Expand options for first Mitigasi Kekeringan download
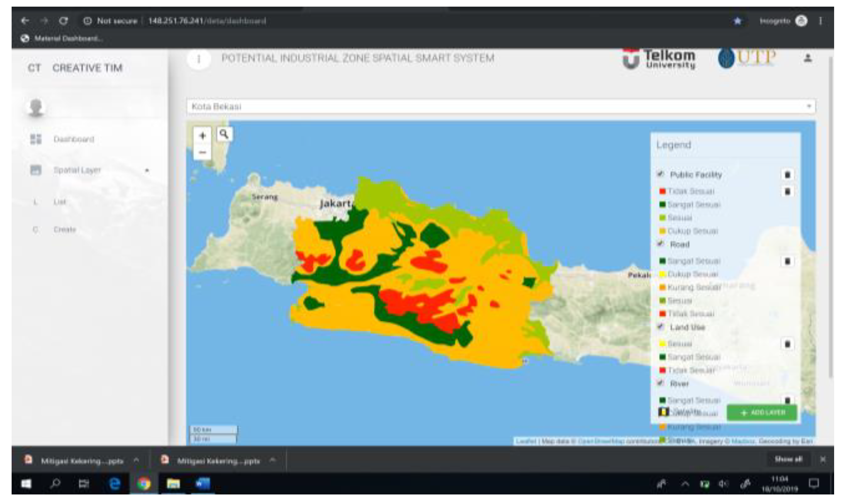Viewport: 842px width, 504px height. [136, 460]
